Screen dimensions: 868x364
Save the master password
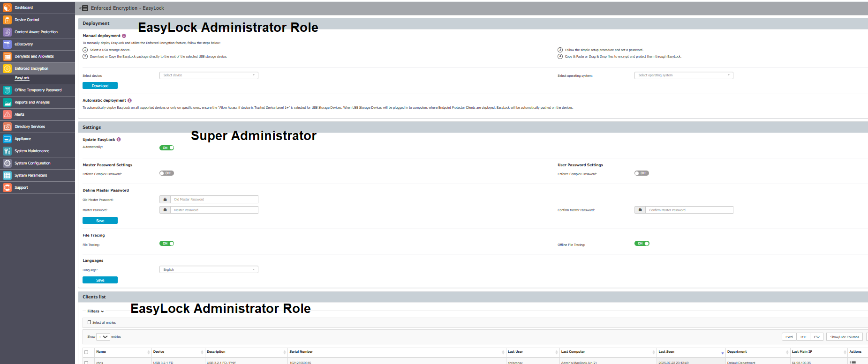[x=100, y=221]
